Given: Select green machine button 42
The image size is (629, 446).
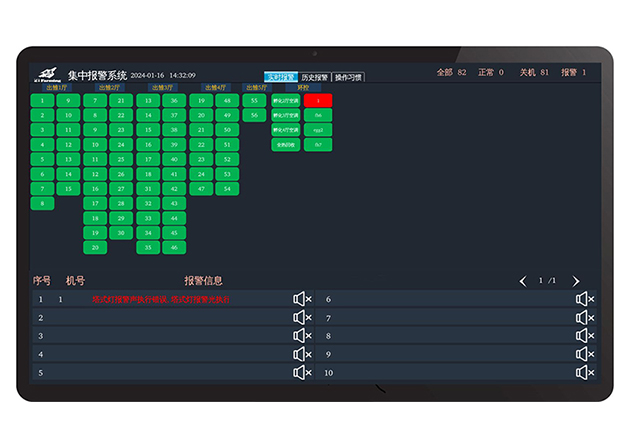Looking at the screenshot, I should tap(174, 189).
